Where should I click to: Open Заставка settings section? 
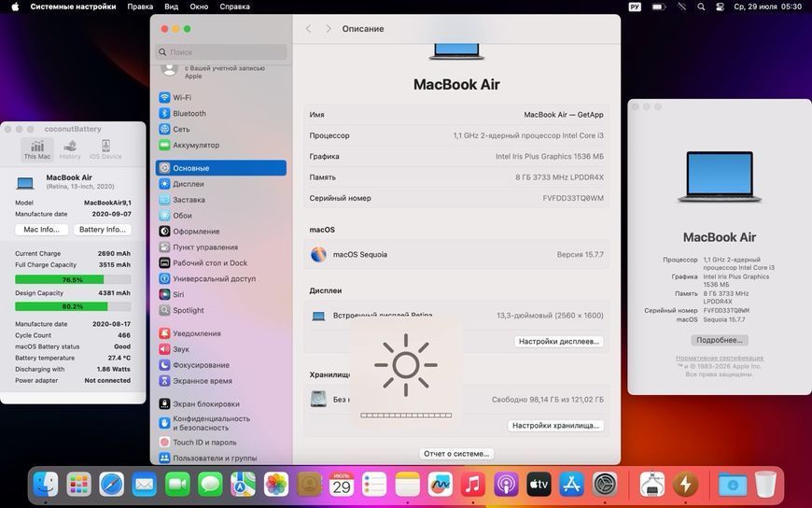click(x=220, y=200)
